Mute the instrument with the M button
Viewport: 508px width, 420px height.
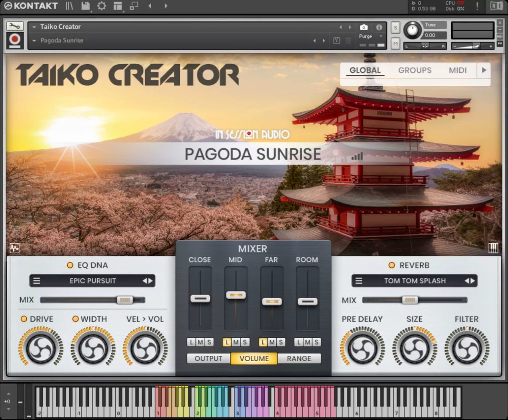pyautogui.click(x=395, y=43)
